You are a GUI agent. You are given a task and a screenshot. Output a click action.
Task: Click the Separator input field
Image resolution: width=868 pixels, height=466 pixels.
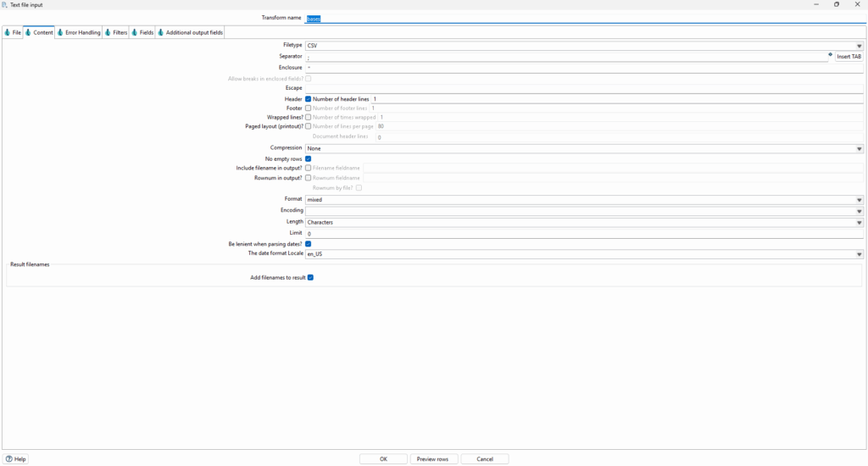566,57
